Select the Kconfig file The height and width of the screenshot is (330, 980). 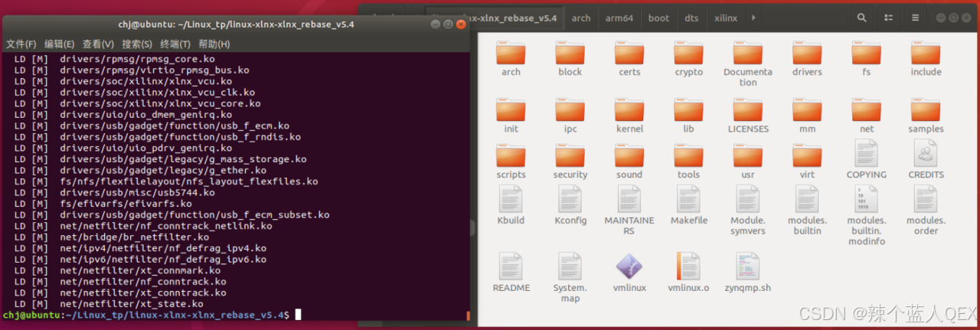tap(570, 205)
